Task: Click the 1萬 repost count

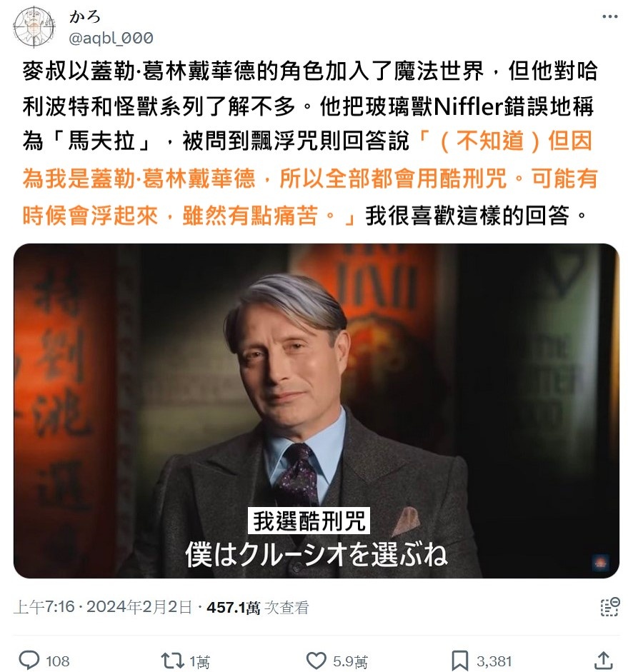Action: [200, 662]
